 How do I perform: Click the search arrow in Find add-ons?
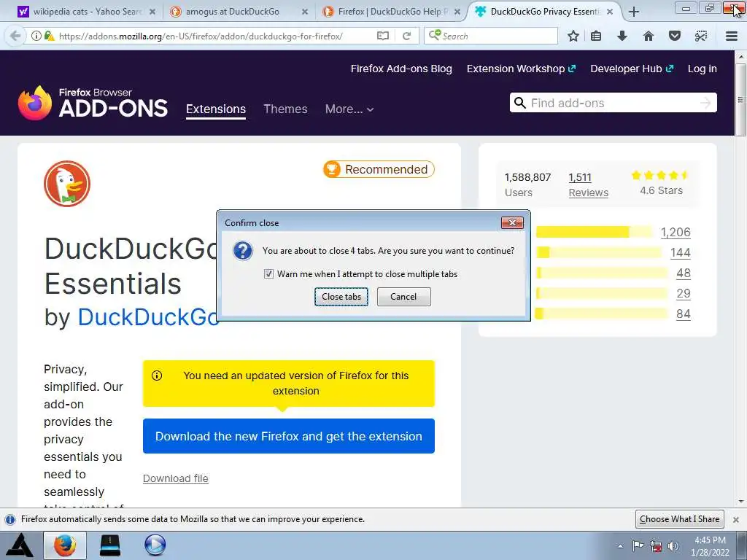coord(705,103)
